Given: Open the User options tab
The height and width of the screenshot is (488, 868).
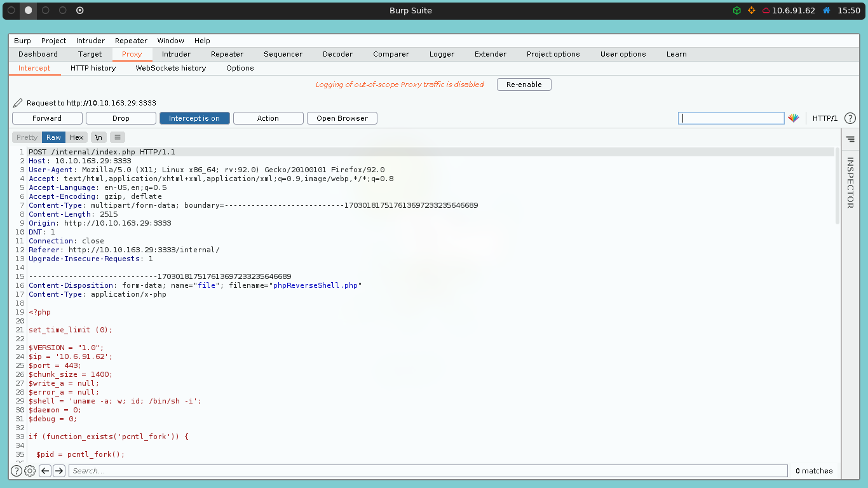Looking at the screenshot, I should [x=623, y=54].
